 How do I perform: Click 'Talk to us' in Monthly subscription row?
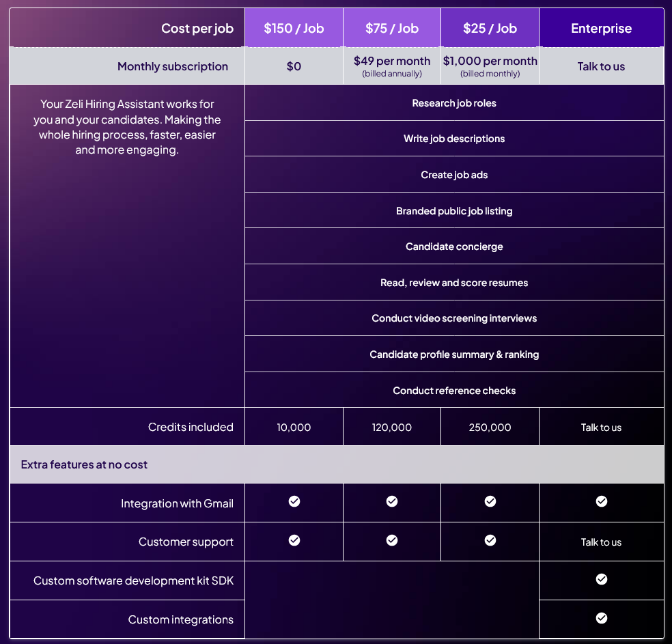point(601,66)
